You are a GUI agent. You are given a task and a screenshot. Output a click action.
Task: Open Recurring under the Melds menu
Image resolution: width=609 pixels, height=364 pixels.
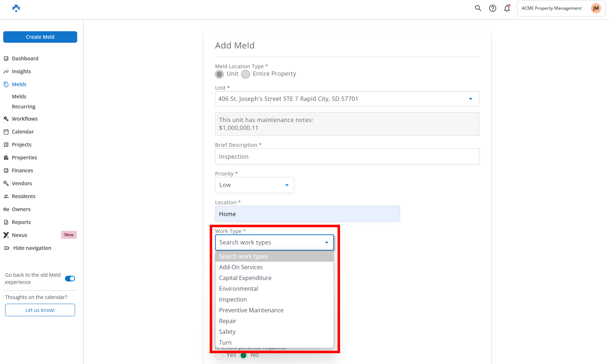pyautogui.click(x=24, y=107)
